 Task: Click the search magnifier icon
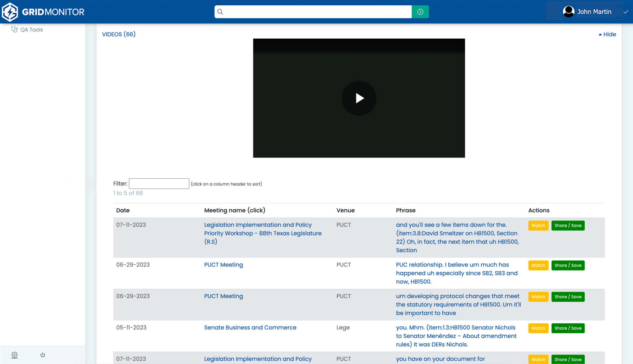pyautogui.click(x=220, y=12)
